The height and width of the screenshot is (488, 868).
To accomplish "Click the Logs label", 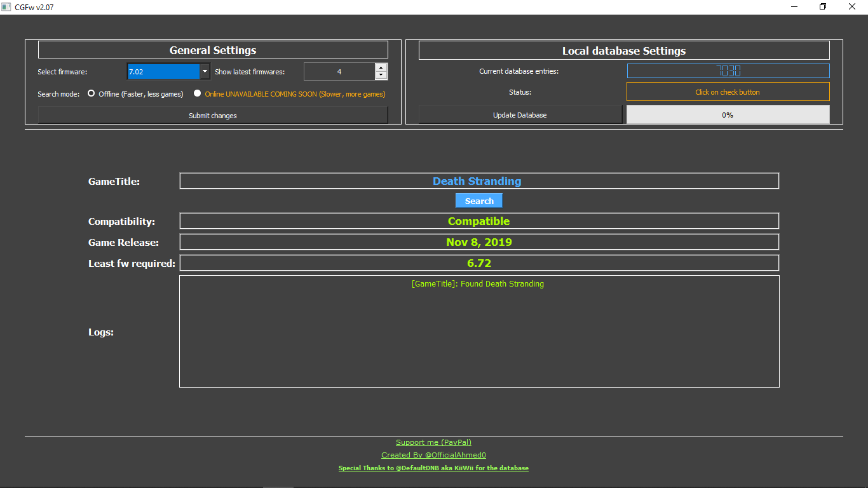I will (x=101, y=332).
